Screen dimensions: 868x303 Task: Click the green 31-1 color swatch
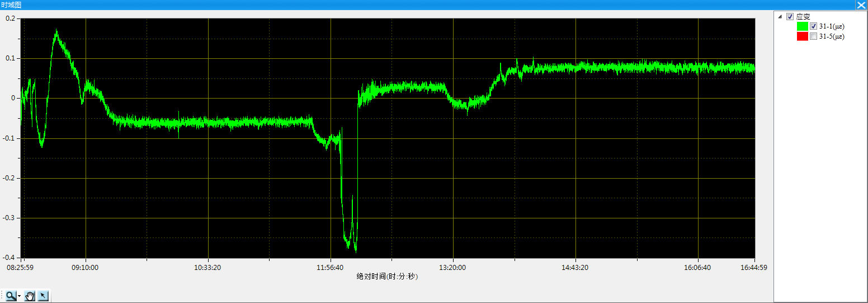[x=802, y=26]
